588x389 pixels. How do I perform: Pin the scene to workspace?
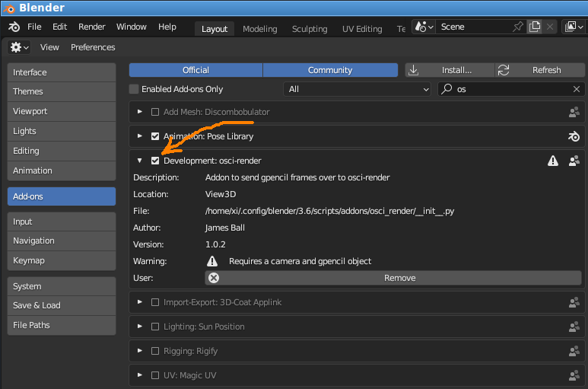517,27
